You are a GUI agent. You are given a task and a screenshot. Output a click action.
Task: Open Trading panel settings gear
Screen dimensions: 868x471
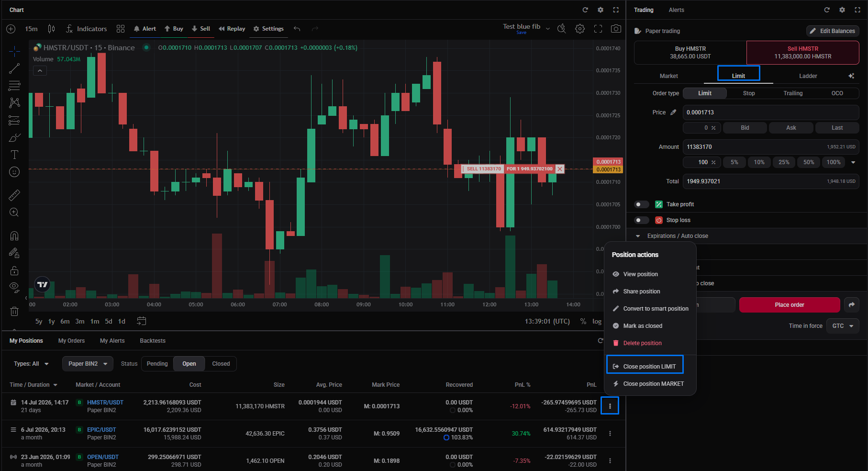coord(842,10)
